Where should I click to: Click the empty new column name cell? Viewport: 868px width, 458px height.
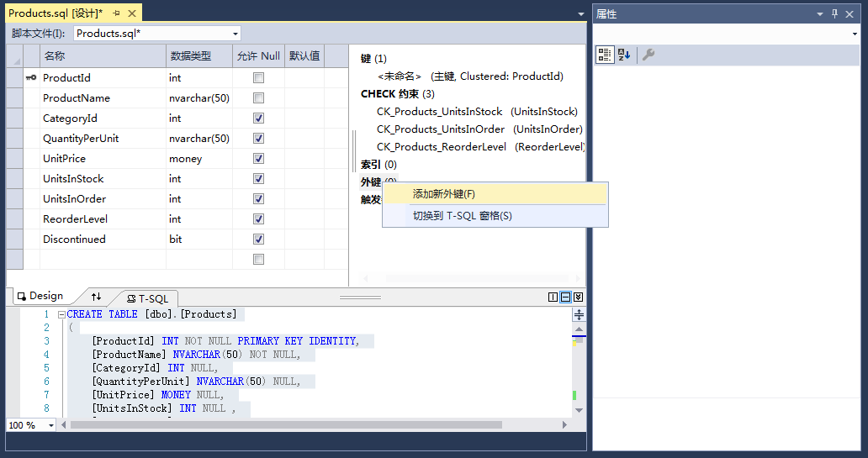click(103, 260)
